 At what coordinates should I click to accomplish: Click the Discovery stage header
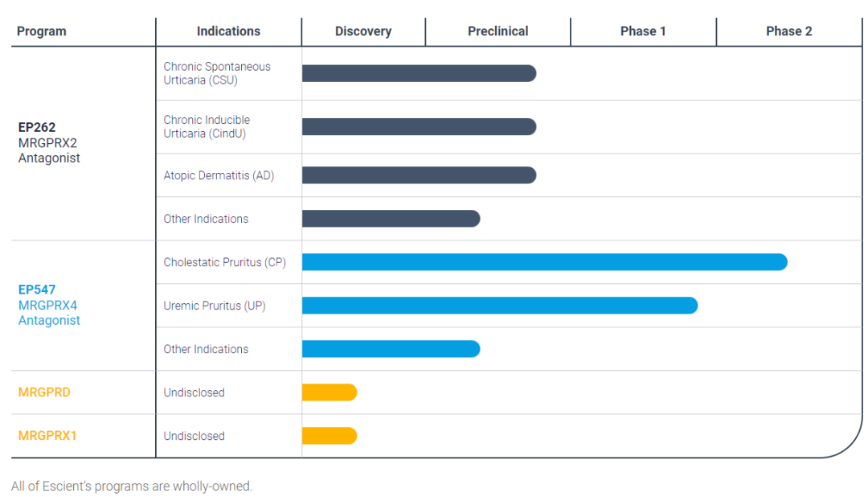point(363,31)
